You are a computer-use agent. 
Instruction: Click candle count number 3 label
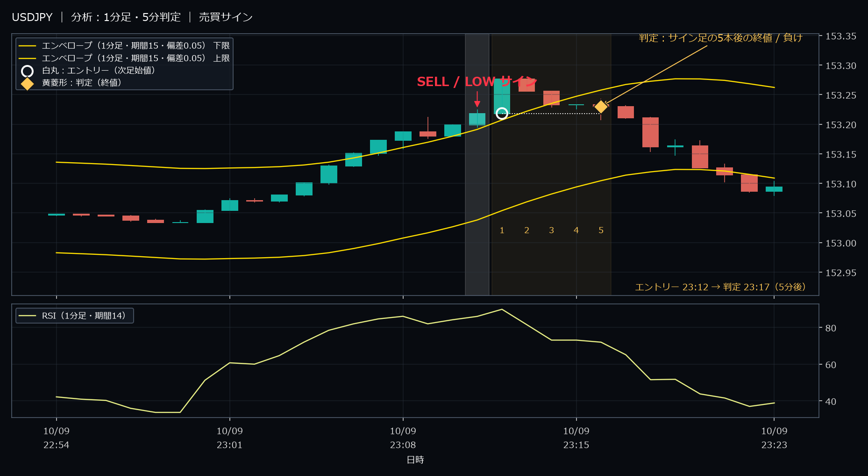pyautogui.click(x=551, y=231)
